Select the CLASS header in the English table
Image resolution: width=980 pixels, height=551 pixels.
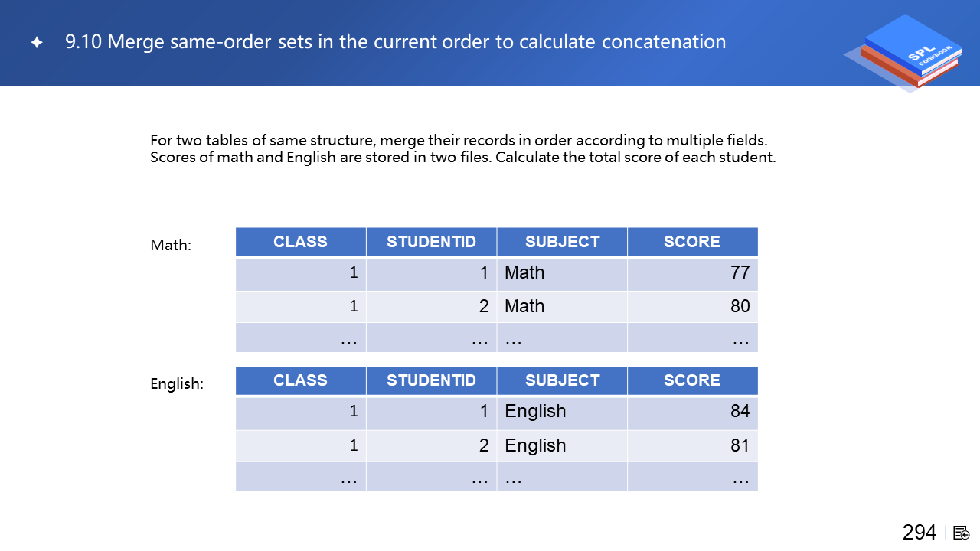[300, 380]
